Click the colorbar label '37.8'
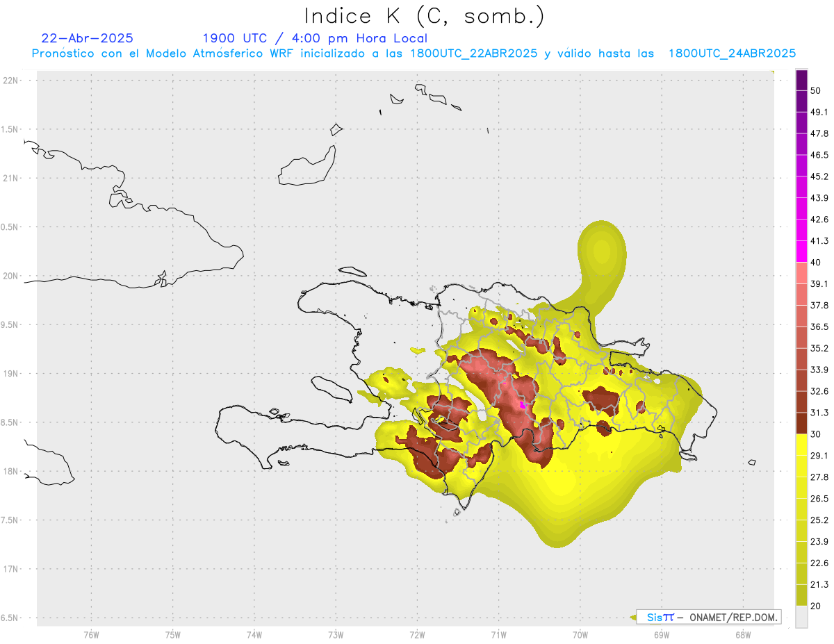Viewport: 834px width, 644px height. point(819,305)
